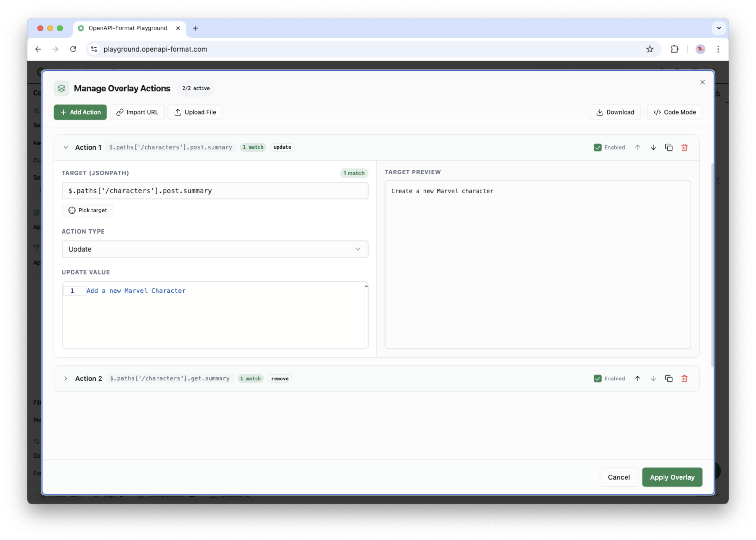Bookmark the page via the star icon
This screenshot has height=540, width=756.
650,49
